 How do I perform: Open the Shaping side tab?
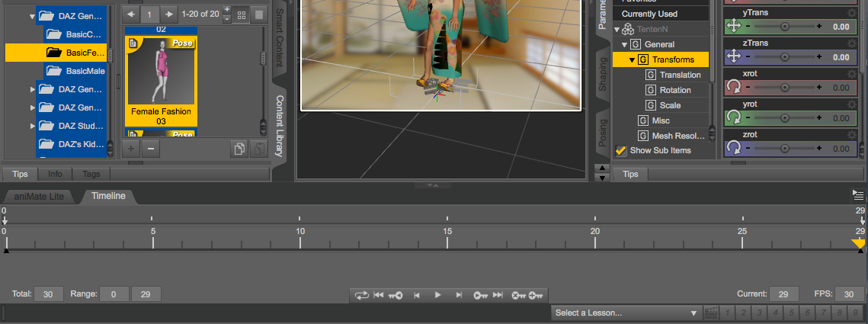(x=602, y=74)
